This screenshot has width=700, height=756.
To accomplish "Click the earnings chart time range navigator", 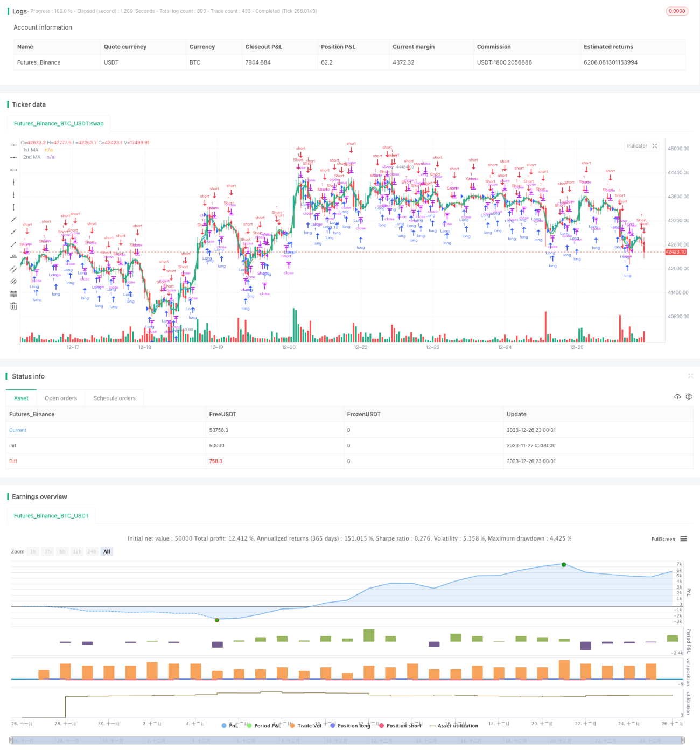I will pos(347,740).
